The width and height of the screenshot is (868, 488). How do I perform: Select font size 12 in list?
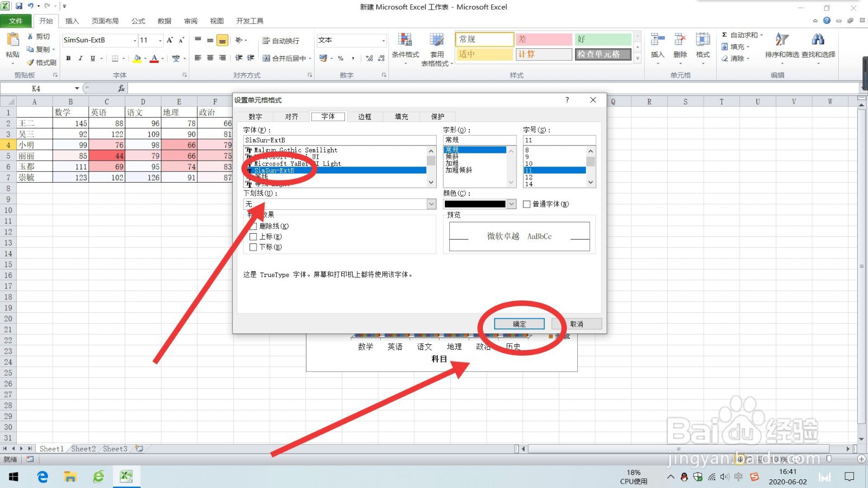pyautogui.click(x=529, y=177)
